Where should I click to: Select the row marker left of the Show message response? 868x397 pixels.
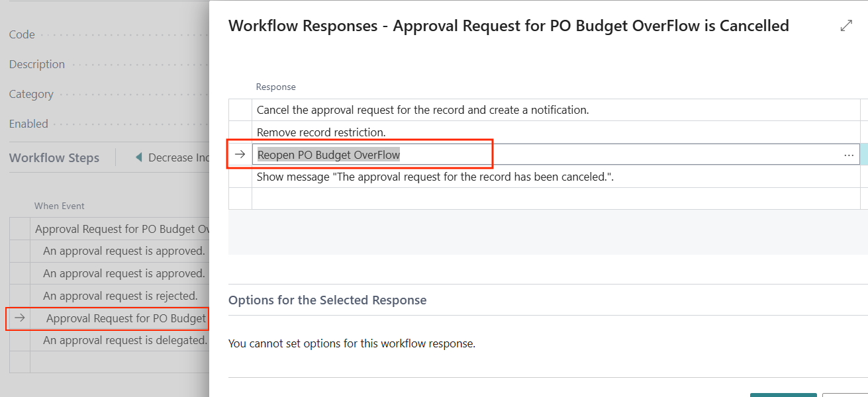pyautogui.click(x=240, y=177)
